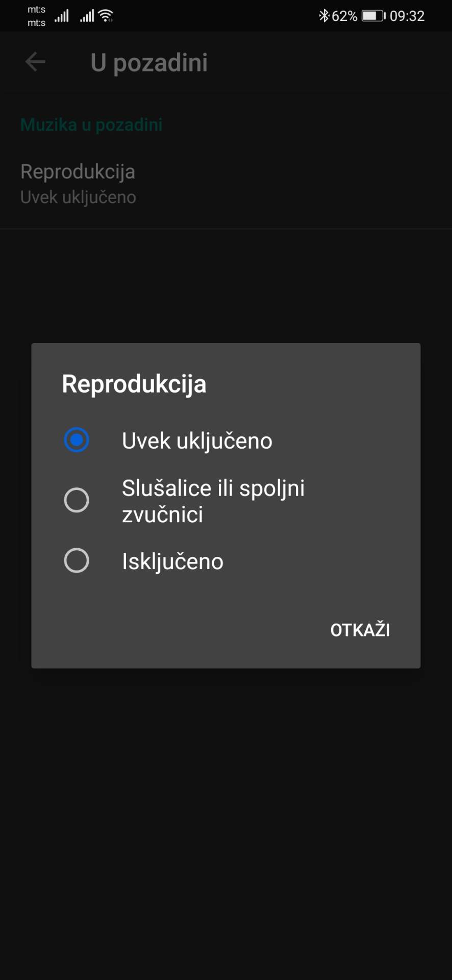Screen dimensions: 452x980
Task: Tap the Slušalice option label text
Action: 213,500
